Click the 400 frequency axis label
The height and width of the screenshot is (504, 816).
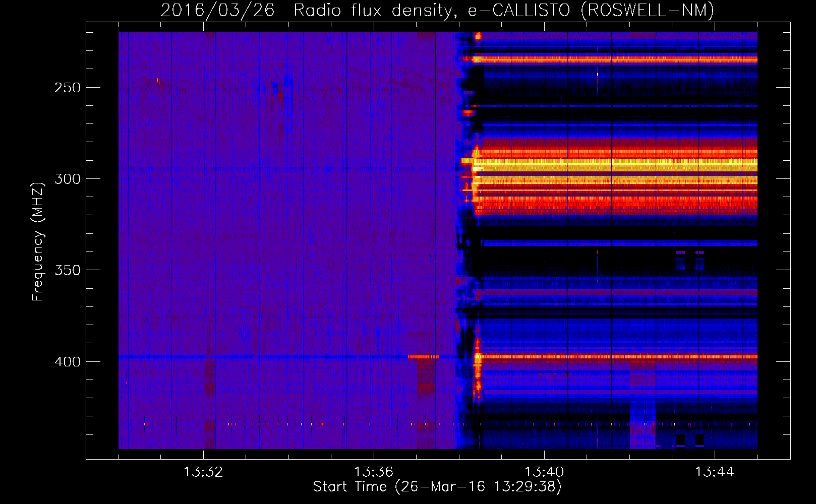point(68,362)
